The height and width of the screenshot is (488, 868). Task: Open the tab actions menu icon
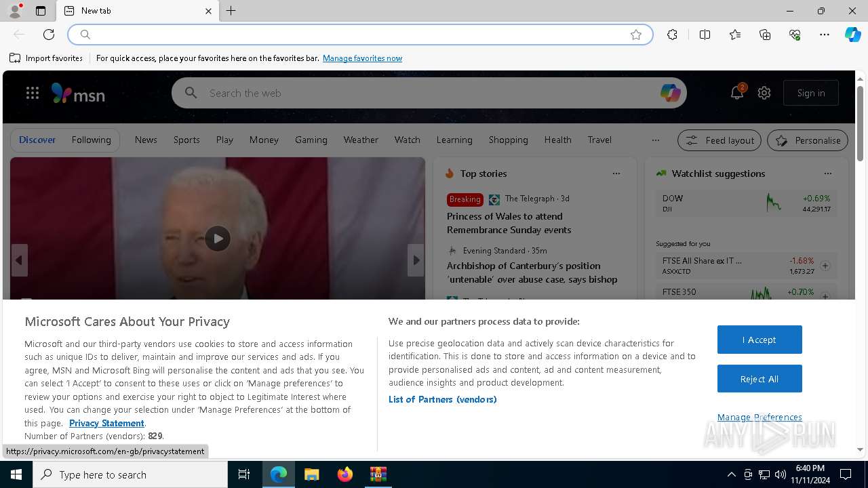[41, 11]
